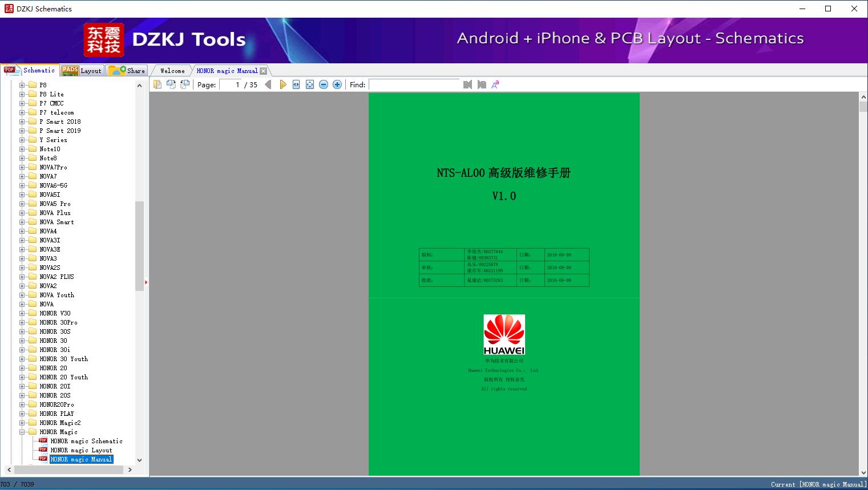Click the P8 folder icon
Screen dimensions: 868x490
coord(33,85)
